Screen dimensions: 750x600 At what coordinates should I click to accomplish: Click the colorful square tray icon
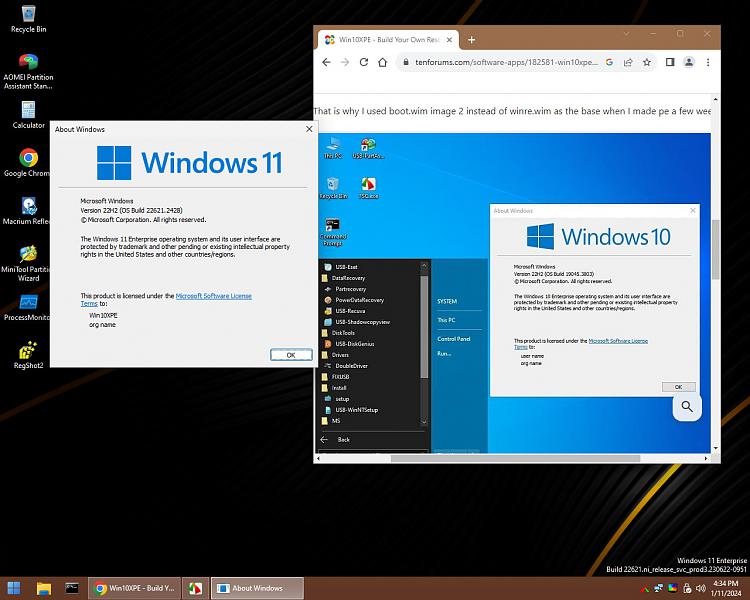coord(673,589)
